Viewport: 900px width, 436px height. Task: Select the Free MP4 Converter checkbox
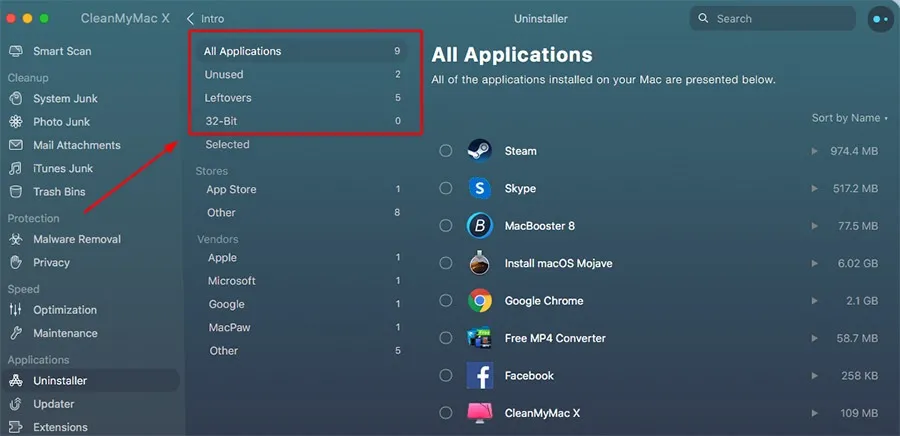[446, 338]
